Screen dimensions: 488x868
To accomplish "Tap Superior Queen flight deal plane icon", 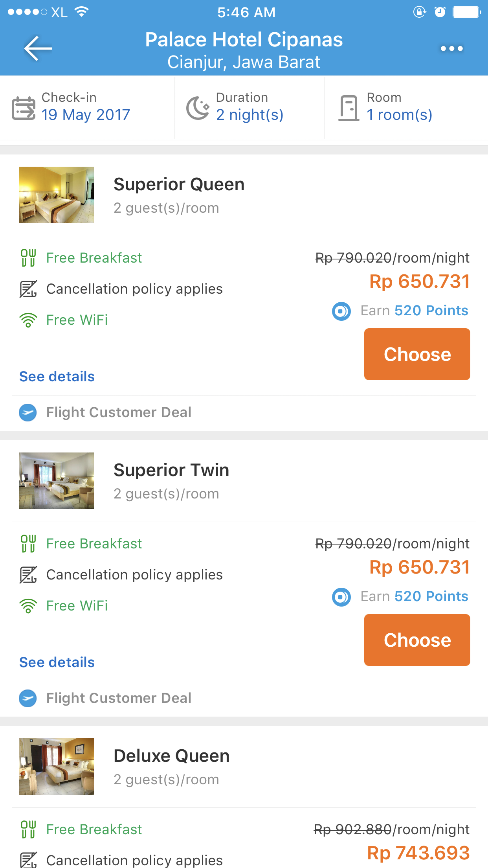I will 28,413.
